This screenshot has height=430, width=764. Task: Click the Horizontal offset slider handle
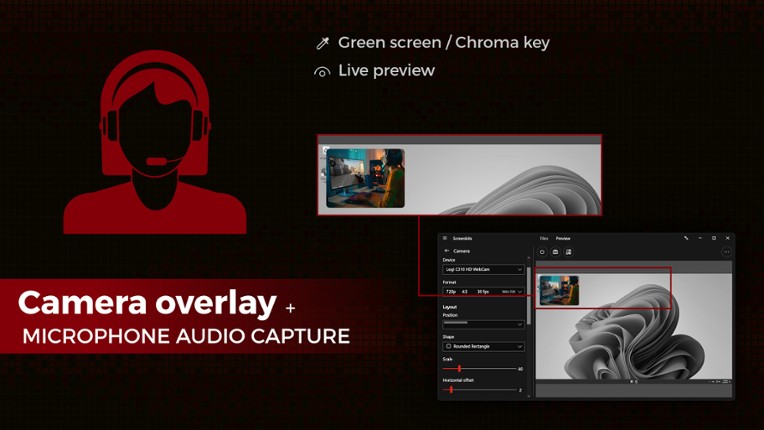point(452,389)
